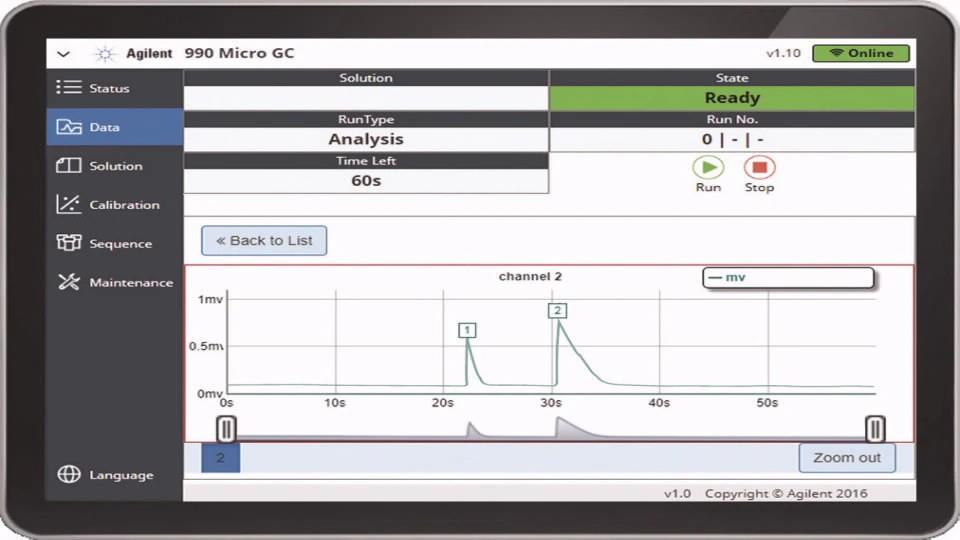The height and width of the screenshot is (540, 960).
Task: Select peak marker 1 on chromatogram
Action: pyautogui.click(x=467, y=330)
